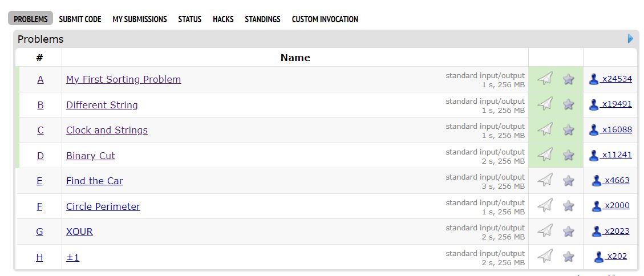Screen dimensions: 644x276
Task: Click problem letter G link
Action: (39, 232)
